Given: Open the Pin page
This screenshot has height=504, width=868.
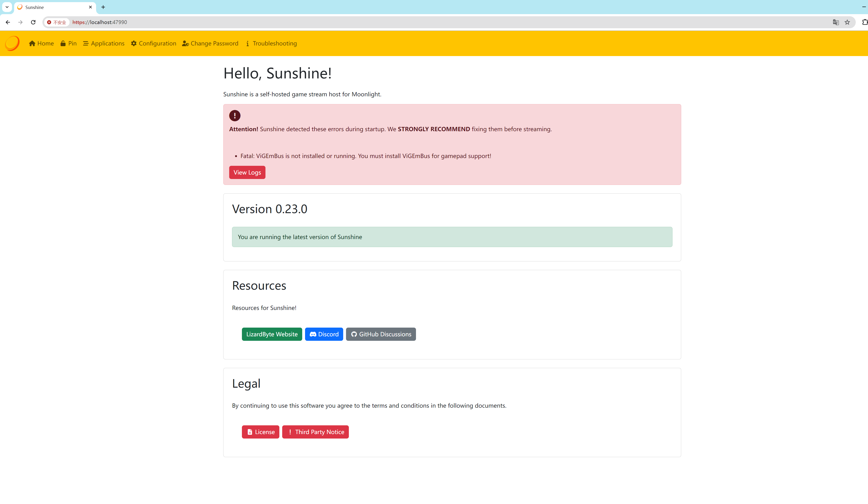Looking at the screenshot, I should click(69, 43).
